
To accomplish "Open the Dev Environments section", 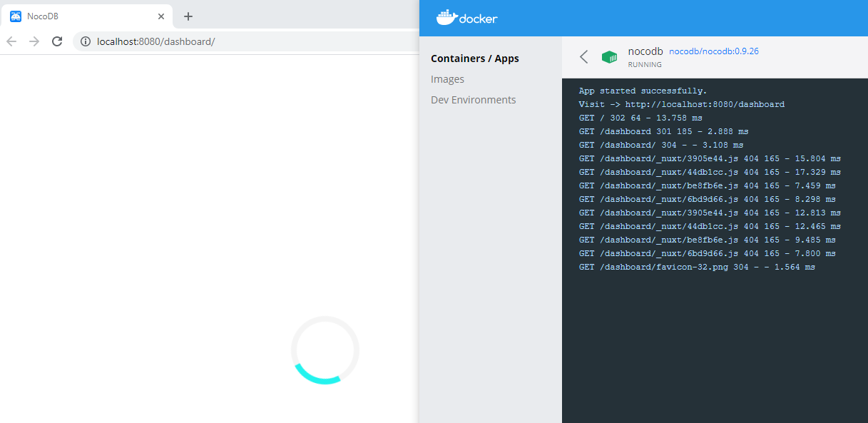I will [x=473, y=99].
